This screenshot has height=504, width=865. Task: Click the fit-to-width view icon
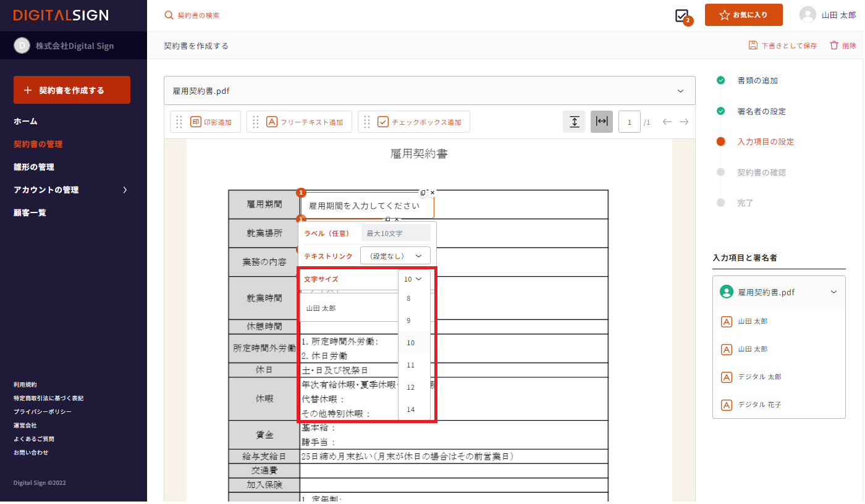(602, 122)
